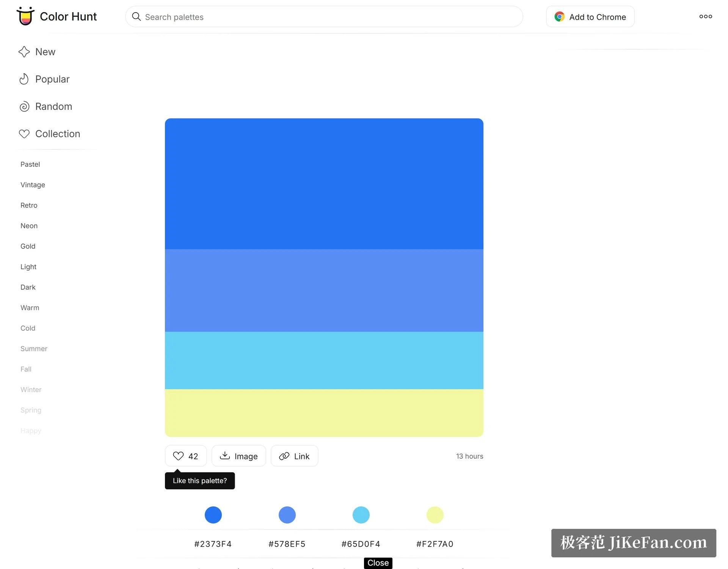Open the three-dots more menu

706,16
